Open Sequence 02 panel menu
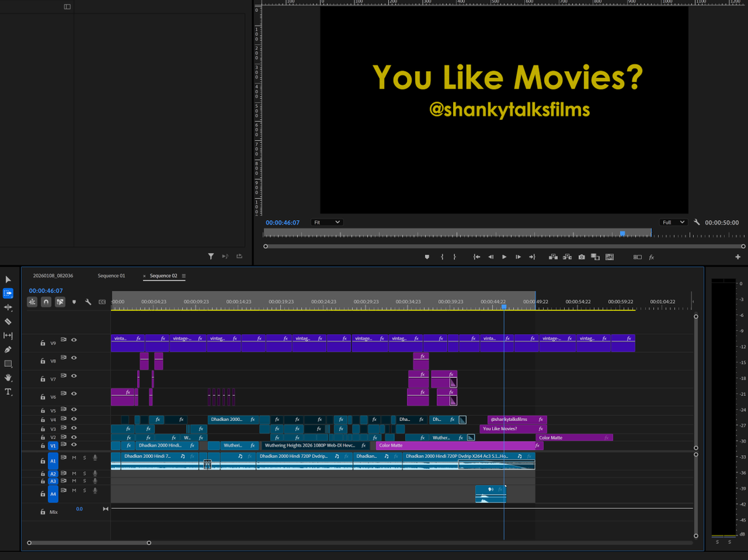Viewport: 748px width, 560px height. 184,276
